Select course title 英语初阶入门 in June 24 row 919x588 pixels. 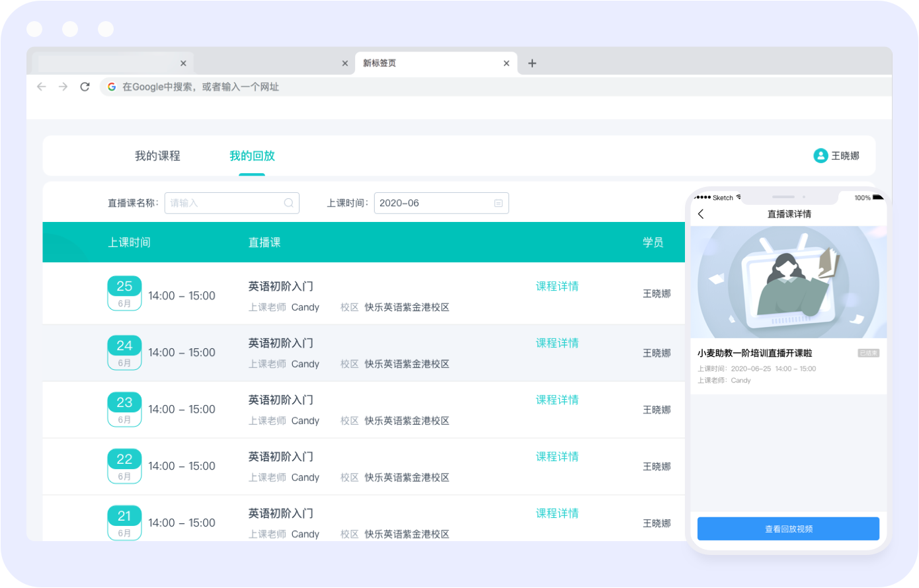[x=281, y=343]
